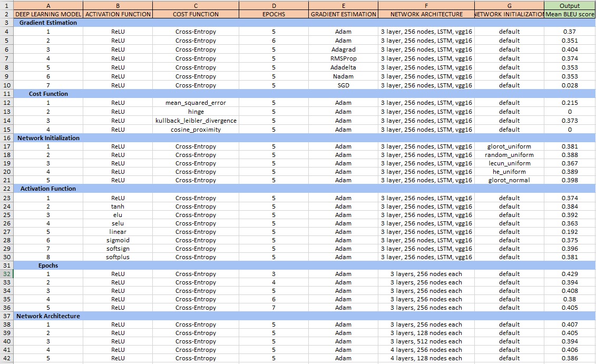The image size is (596, 364).
Task: Click the 0.429 BLEU score cell
Action: (570, 274)
